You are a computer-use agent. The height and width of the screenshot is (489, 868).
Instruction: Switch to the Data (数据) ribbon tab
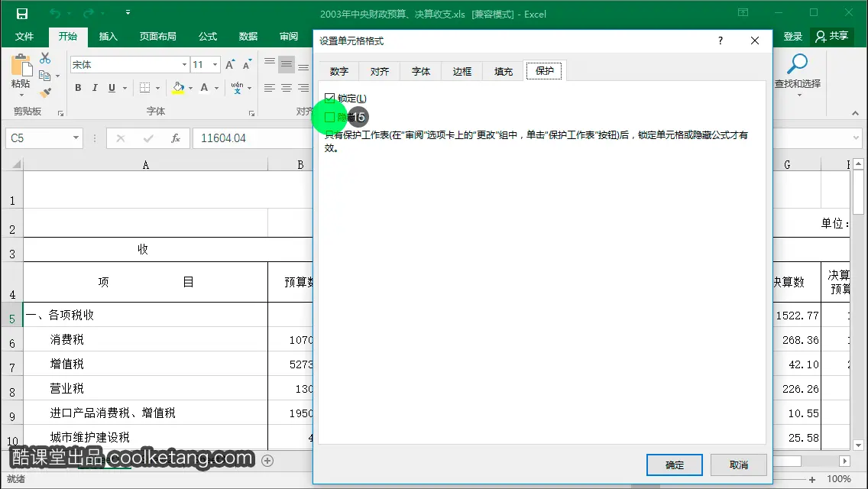tap(248, 36)
